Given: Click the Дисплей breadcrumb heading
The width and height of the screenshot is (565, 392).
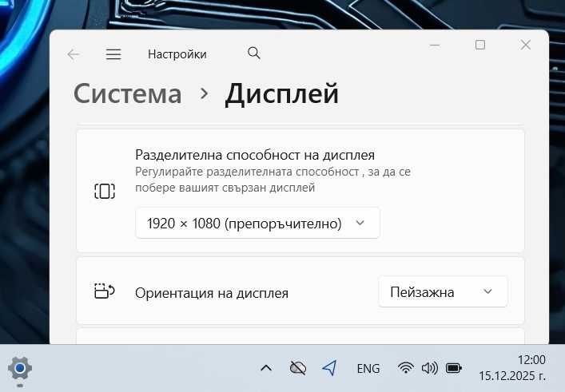Looking at the screenshot, I should tap(282, 94).
